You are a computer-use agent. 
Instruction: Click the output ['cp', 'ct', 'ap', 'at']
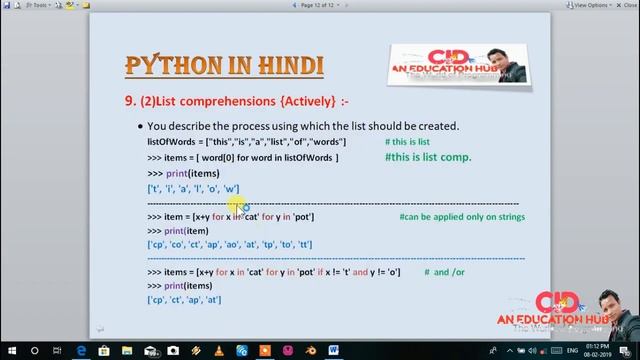click(x=184, y=300)
